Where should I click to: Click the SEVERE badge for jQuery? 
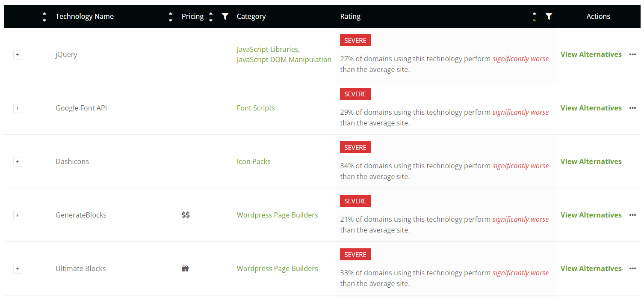click(x=355, y=40)
